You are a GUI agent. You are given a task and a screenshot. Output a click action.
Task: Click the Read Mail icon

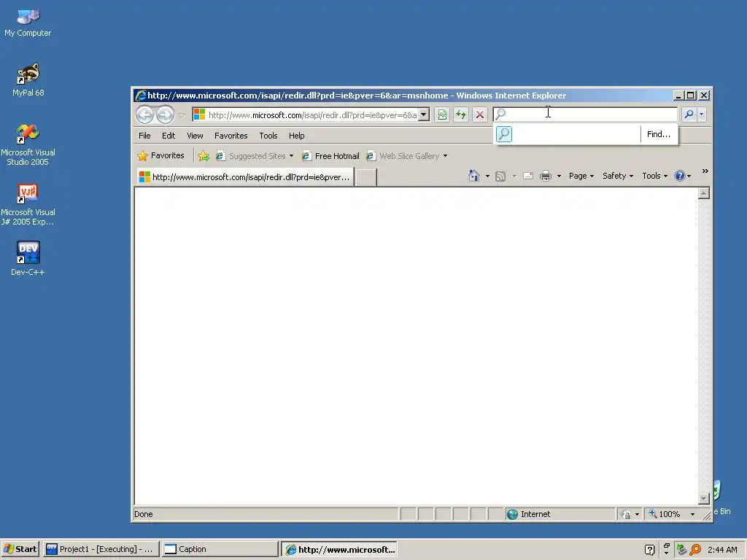click(528, 176)
